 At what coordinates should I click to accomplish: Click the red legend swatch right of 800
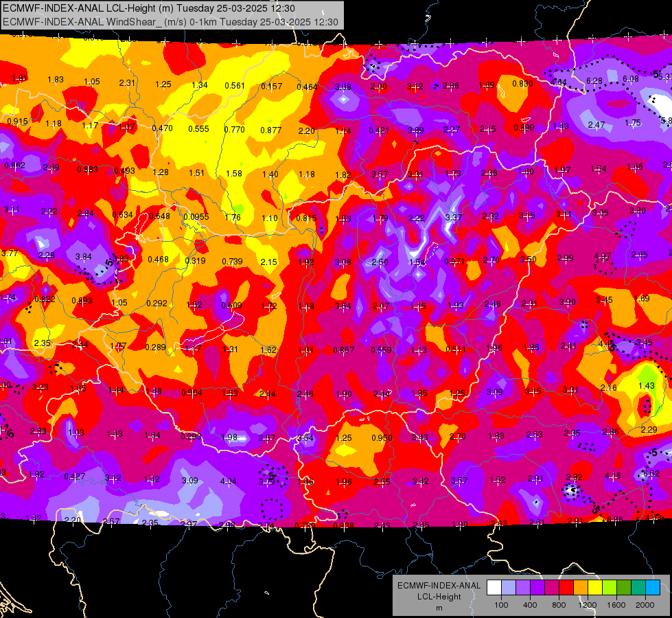pos(566,587)
